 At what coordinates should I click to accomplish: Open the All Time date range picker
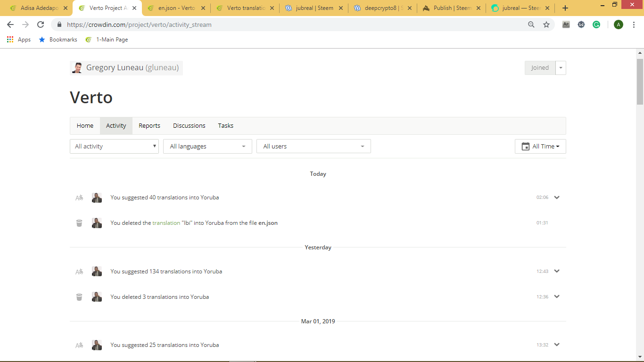click(x=540, y=147)
